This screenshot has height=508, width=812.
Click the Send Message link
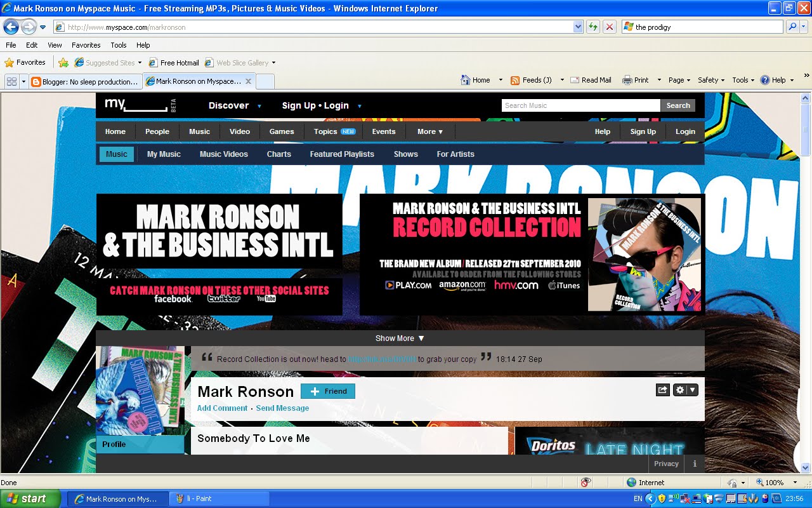[282, 408]
